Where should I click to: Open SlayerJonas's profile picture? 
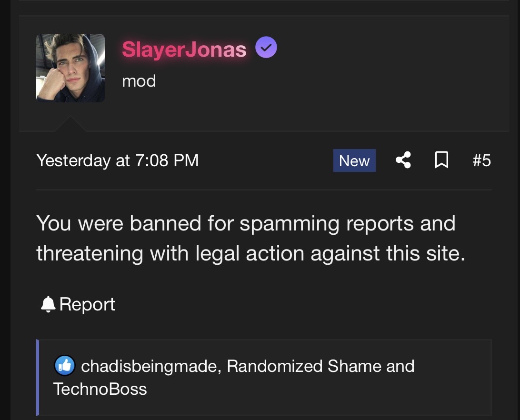tap(70, 68)
